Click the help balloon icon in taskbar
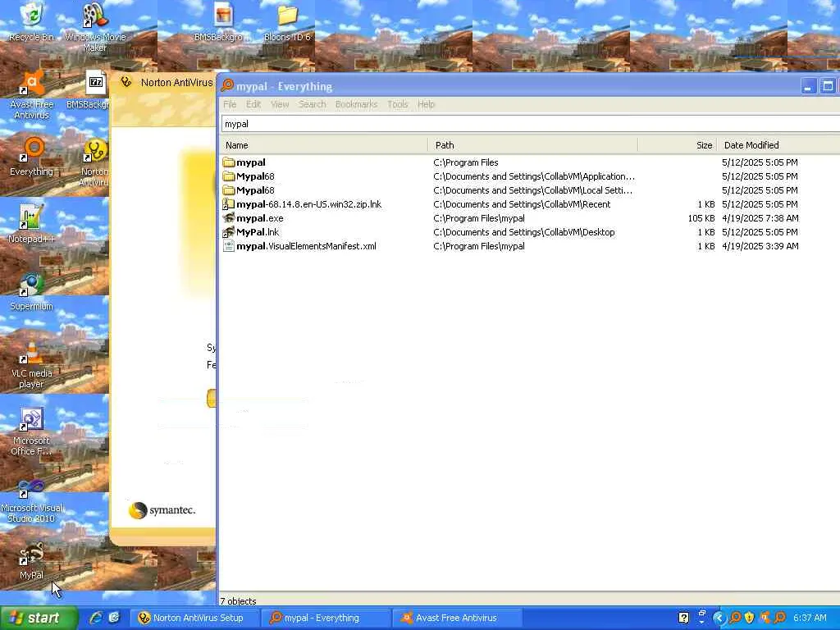 (x=683, y=618)
